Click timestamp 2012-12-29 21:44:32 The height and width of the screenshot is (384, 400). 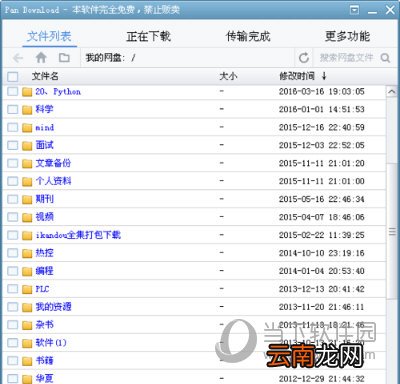pos(322,379)
